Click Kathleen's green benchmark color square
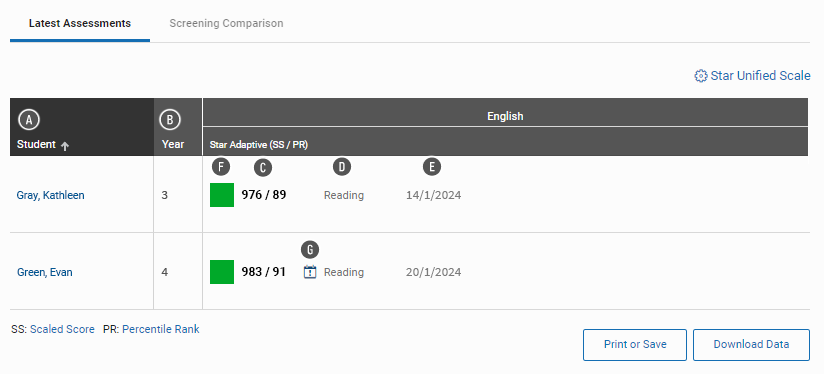 coord(222,195)
